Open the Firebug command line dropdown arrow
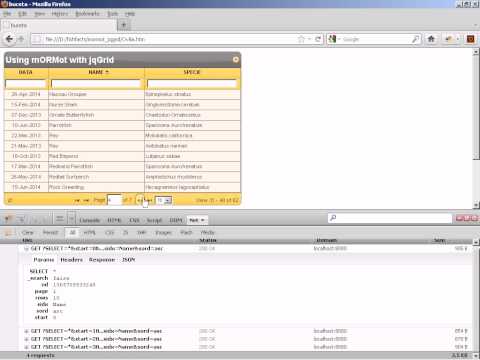Viewport: 480px width, 360px height. click(71, 219)
